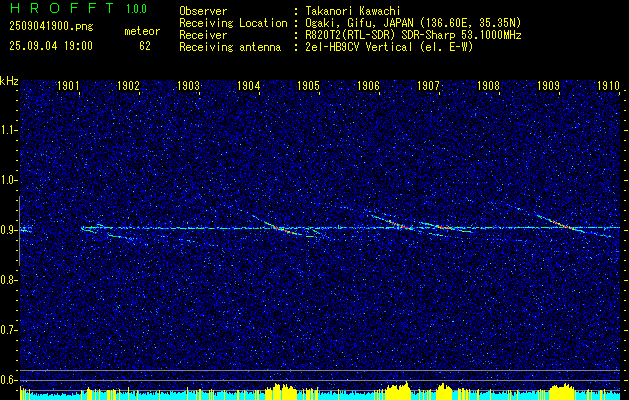Click the meteor echo trace near 1907
The height and width of the screenshot is (400, 629).
[x=443, y=227]
